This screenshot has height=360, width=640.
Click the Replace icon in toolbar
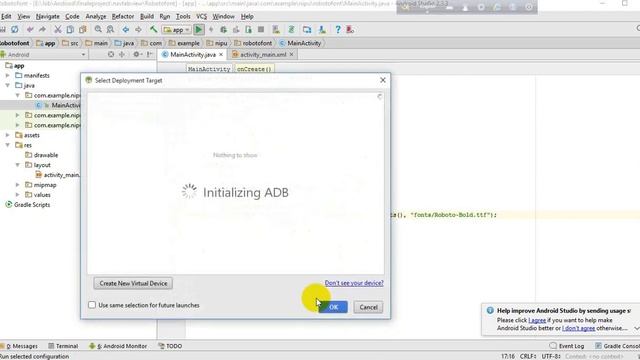(x=110, y=29)
